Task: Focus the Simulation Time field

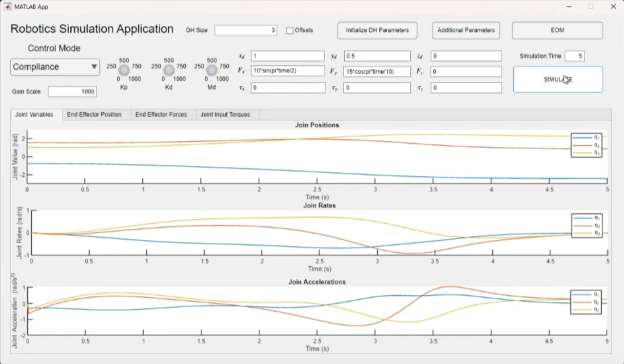Action: (574, 56)
